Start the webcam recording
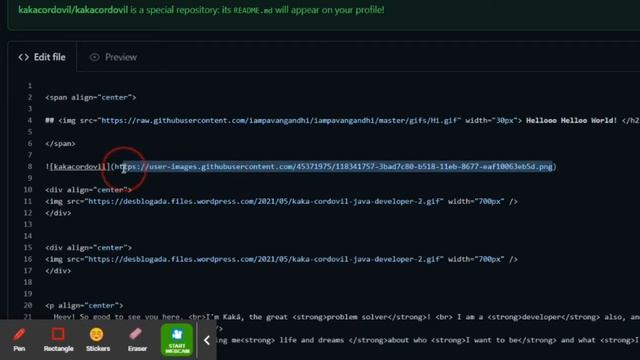Viewport: 640px width, 360px height. click(x=177, y=340)
